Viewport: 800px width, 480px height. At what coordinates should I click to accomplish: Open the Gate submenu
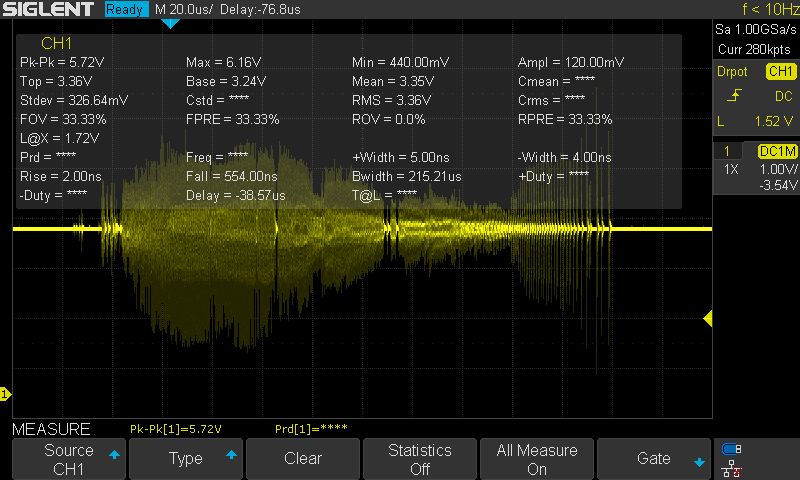click(x=654, y=459)
